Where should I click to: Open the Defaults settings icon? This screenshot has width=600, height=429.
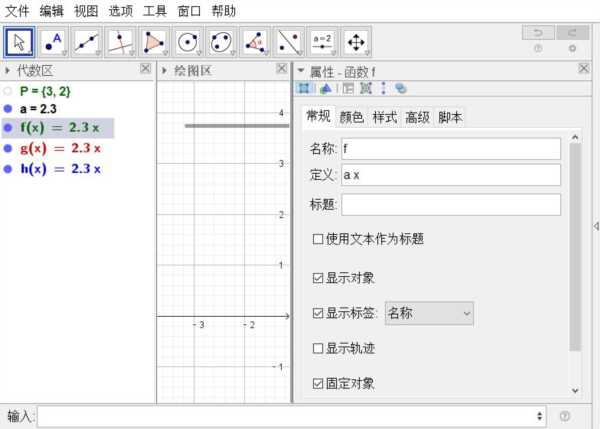click(x=366, y=88)
